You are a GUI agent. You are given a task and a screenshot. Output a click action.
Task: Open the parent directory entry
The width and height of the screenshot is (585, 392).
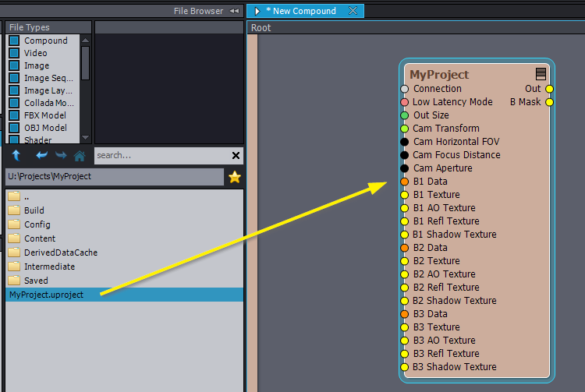pos(28,196)
